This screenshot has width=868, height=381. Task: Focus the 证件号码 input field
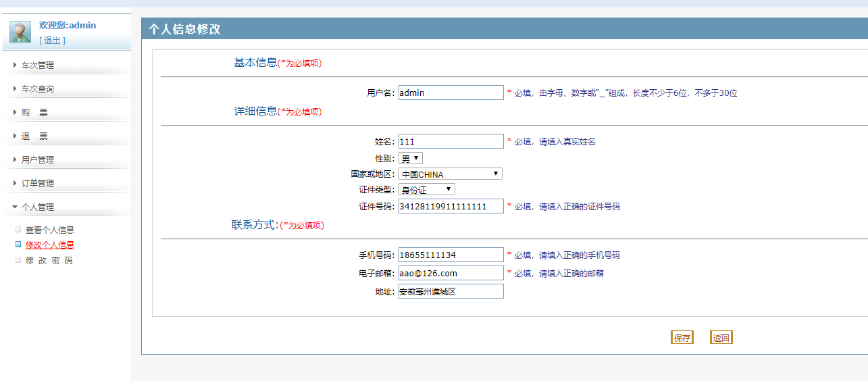click(451, 206)
